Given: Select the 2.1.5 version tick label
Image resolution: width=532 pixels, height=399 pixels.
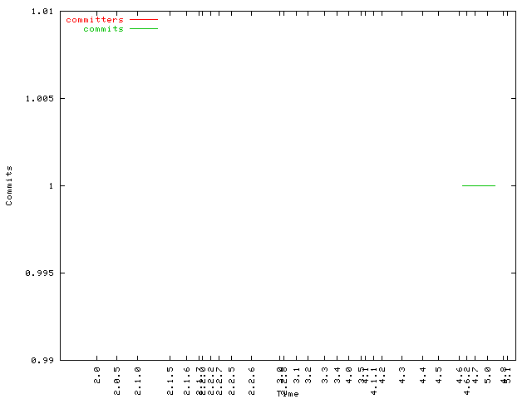Looking at the screenshot, I should tap(170, 378).
